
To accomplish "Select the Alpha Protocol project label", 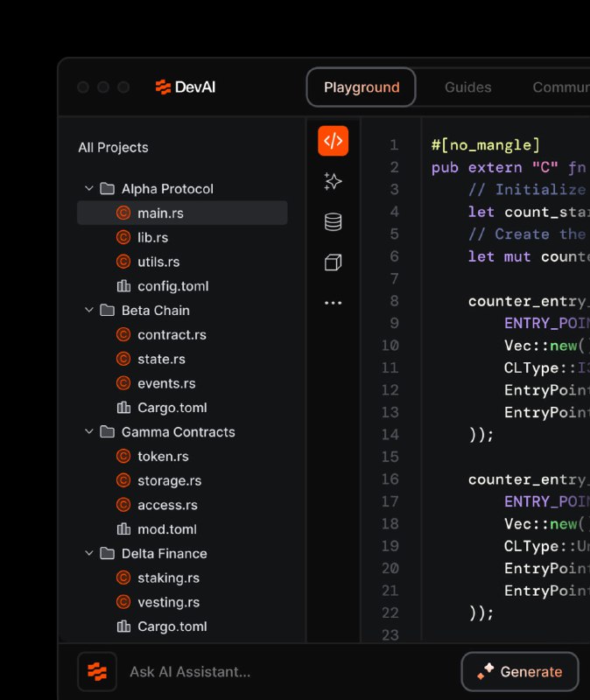I will coord(167,189).
